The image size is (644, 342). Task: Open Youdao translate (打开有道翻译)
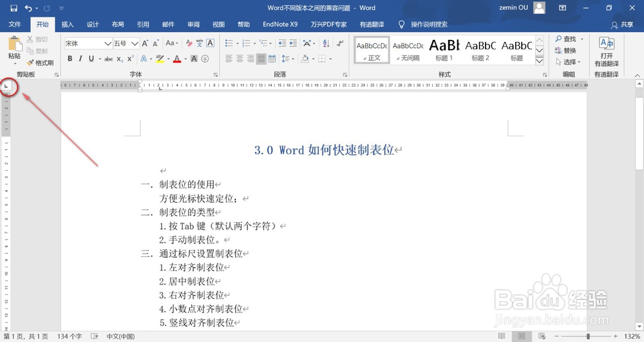point(606,52)
